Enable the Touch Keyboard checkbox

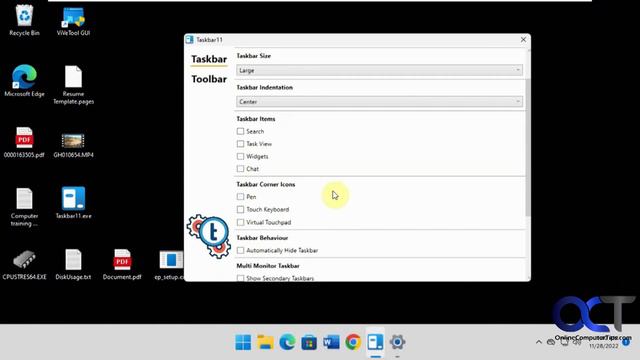240,209
